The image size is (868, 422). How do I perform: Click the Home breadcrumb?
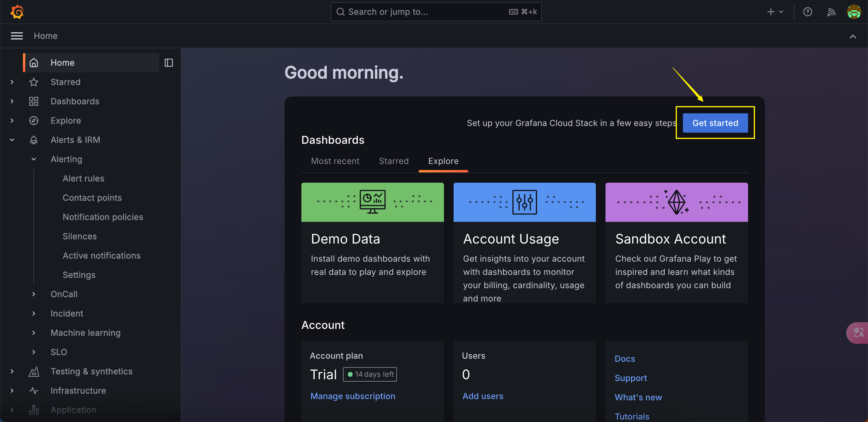tap(46, 36)
